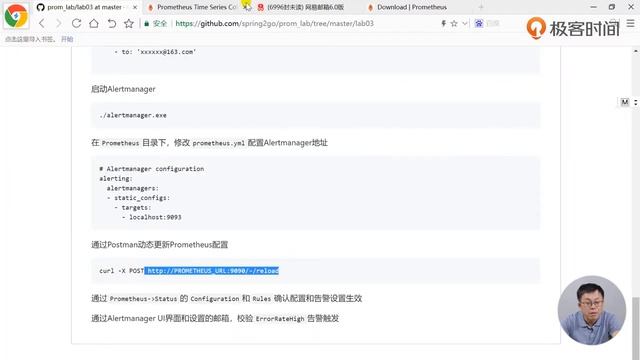Minimize the browser window

tap(593, 7)
